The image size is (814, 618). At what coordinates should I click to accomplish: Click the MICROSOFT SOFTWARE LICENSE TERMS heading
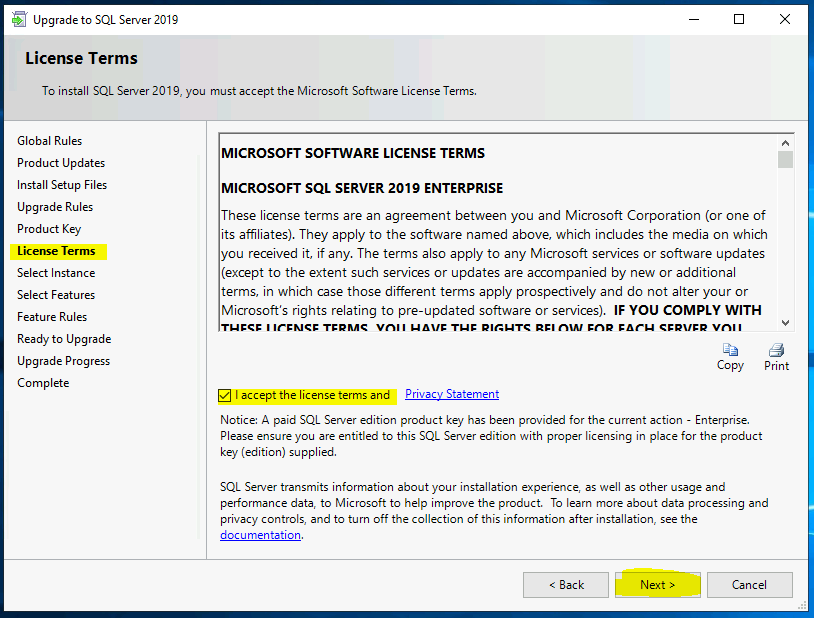(353, 153)
